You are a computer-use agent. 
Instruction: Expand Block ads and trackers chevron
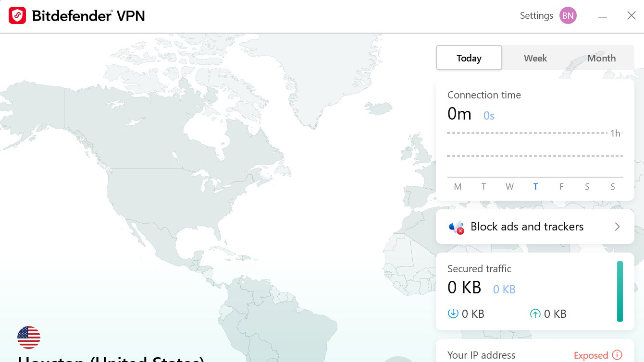tap(618, 227)
